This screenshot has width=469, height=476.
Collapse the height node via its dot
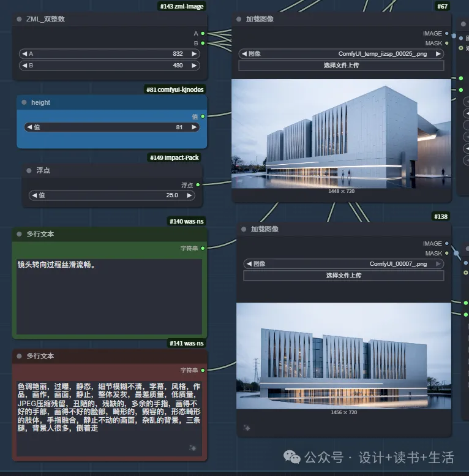coord(24,102)
